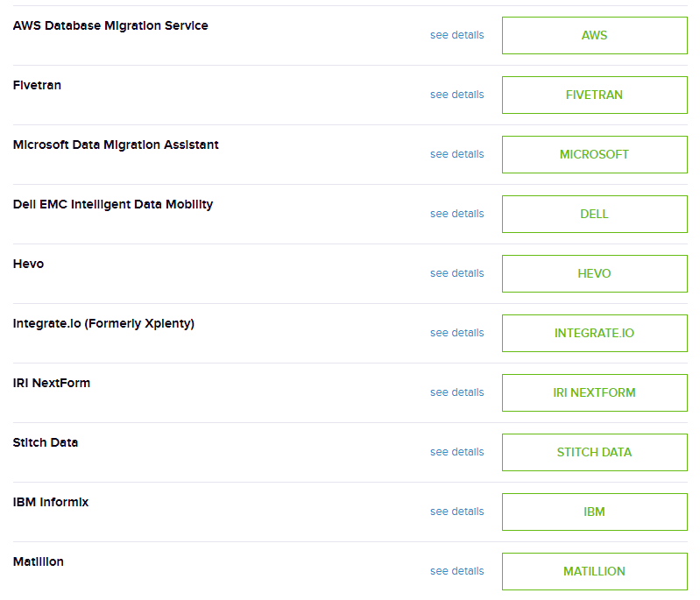Image resolution: width=700 pixels, height=600 pixels.
Task: Click the green AWS button
Action: point(594,35)
